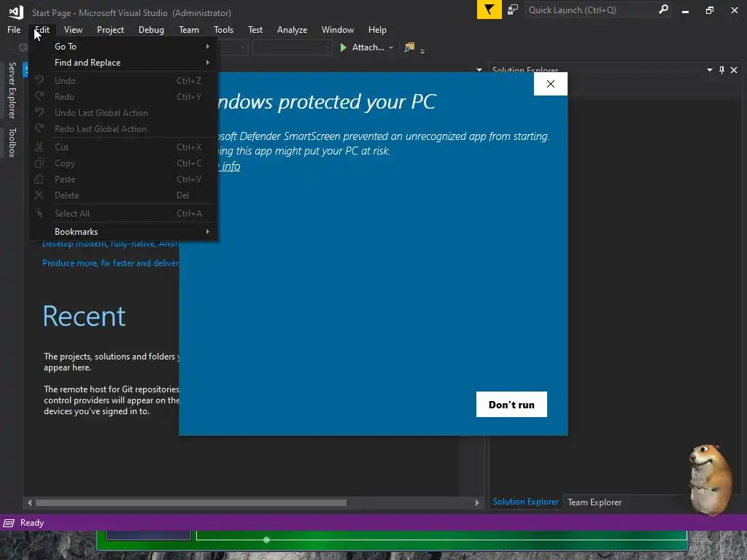Click the Start Page horizontal scrollbar thumb

point(191,503)
